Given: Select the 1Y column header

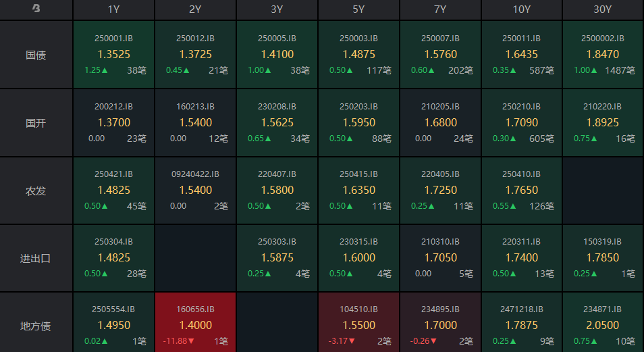Looking at the screenshot, I should coord(114,9).
